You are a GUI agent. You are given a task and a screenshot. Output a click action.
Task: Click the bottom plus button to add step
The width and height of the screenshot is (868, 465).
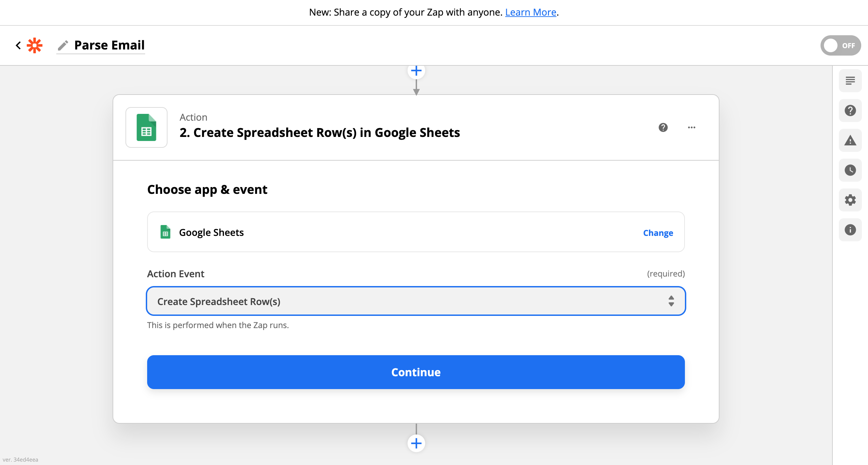416,443
